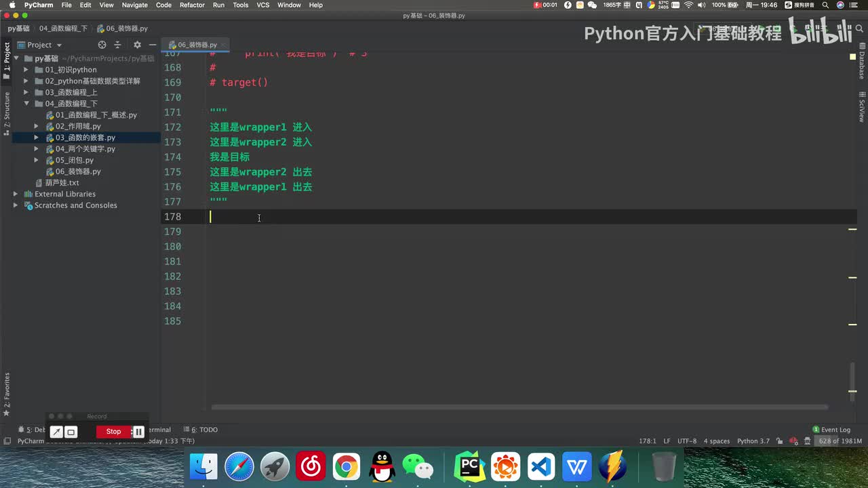The image size is (868, 488).
Task: Select 葫芦娃.txt in the project tree
Action: point(62,183)
